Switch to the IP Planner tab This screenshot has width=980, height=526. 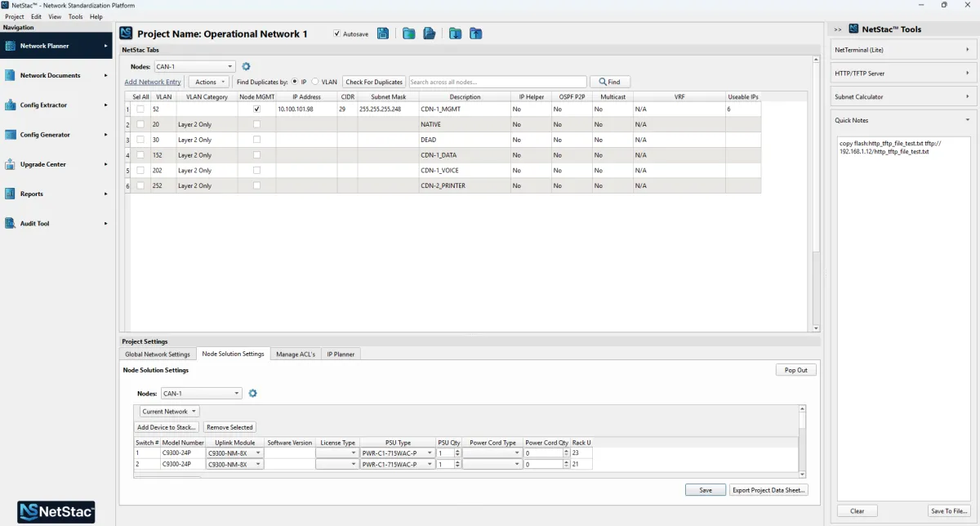pyautogui.click(x=339, y=354)
